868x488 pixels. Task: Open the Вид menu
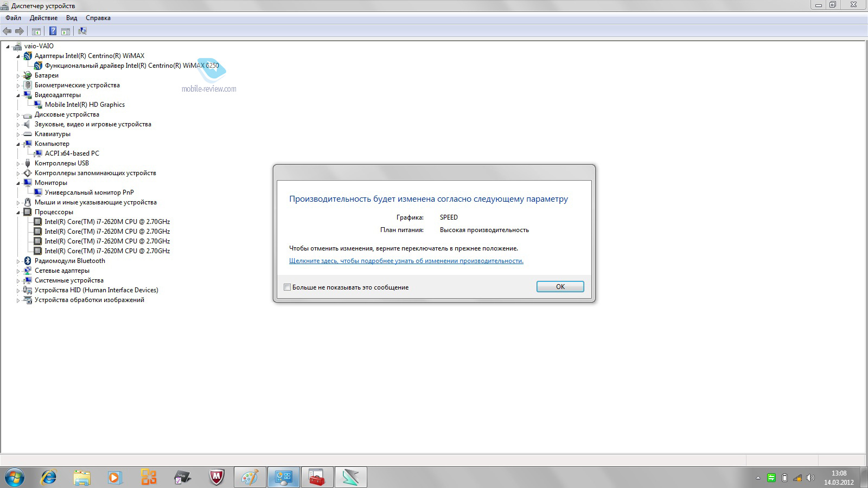(72, 18)
